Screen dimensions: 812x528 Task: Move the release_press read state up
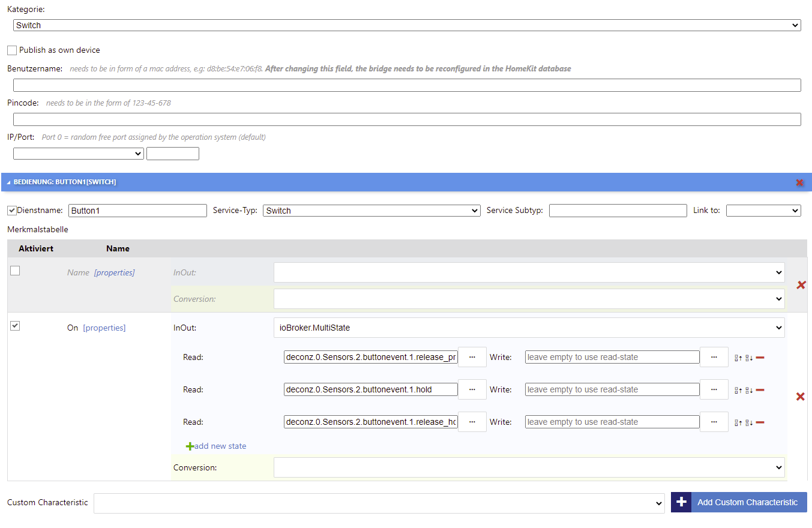[738, 358]
